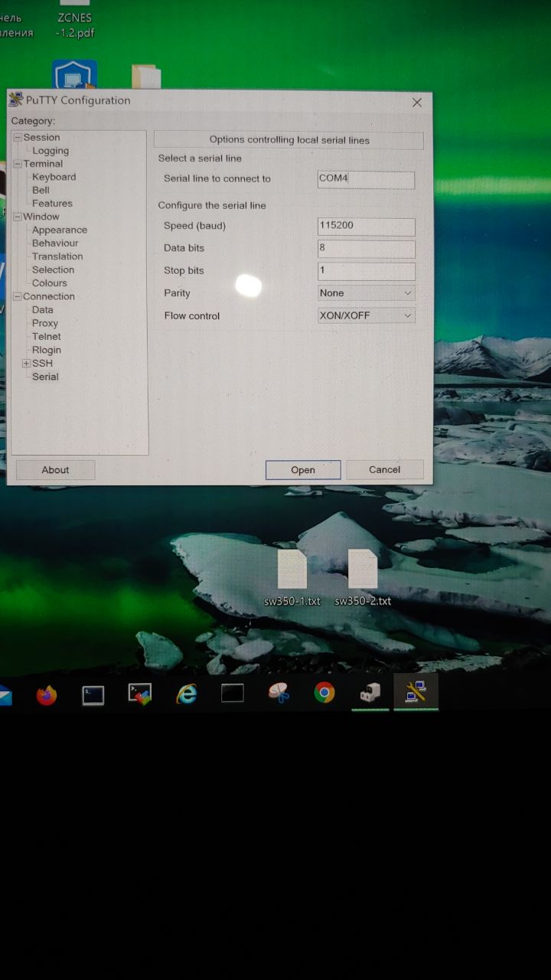Select the Appearance category
The height and width of the screenshot is (980, 551).
(x=60, y=230)
